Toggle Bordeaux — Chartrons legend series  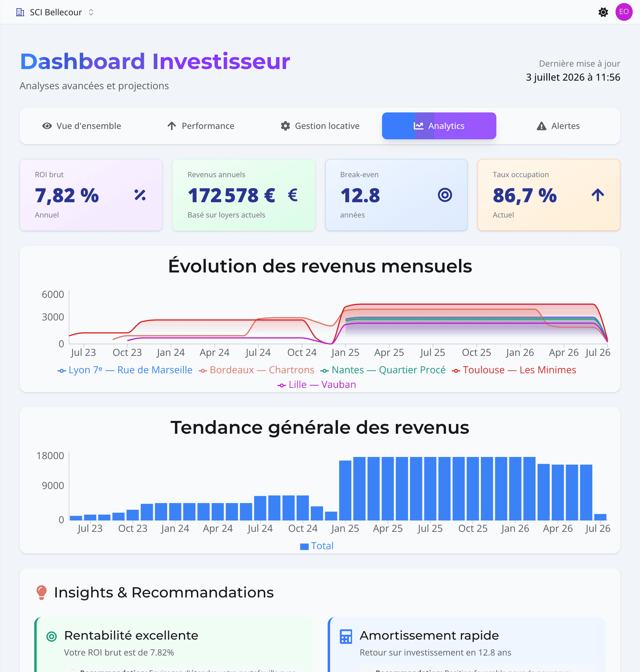click(256, 370)
